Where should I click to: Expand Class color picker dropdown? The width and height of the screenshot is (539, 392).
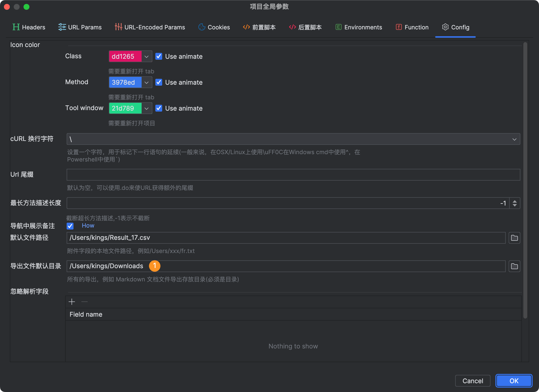coord(147,57)
